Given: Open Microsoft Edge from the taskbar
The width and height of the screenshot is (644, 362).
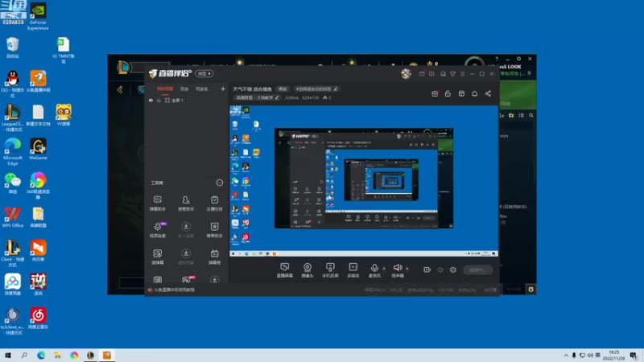Looking at the screenshot, I should (41, 356).
